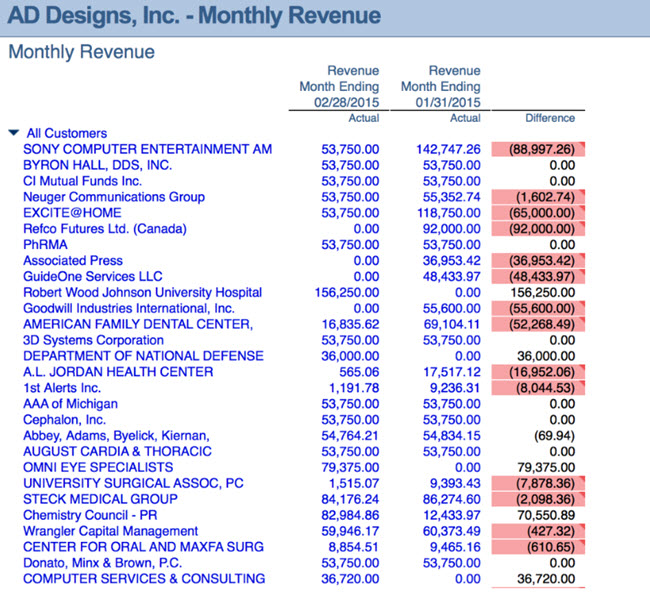Open COMPUTER SERVICES & CONSULTING row link

coord(144,579)
